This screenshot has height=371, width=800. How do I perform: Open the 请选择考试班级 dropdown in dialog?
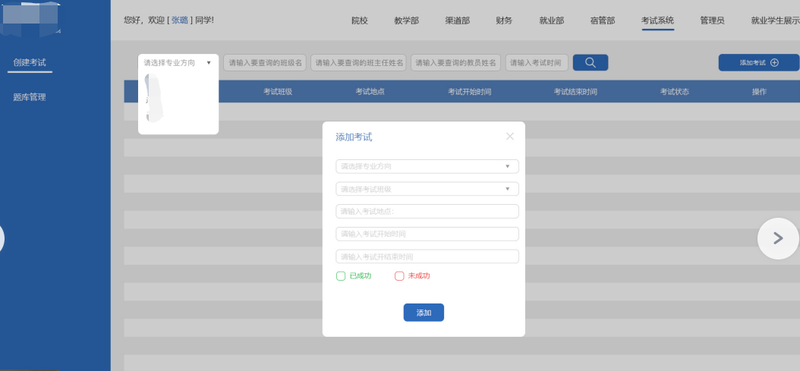coord(427,189)
